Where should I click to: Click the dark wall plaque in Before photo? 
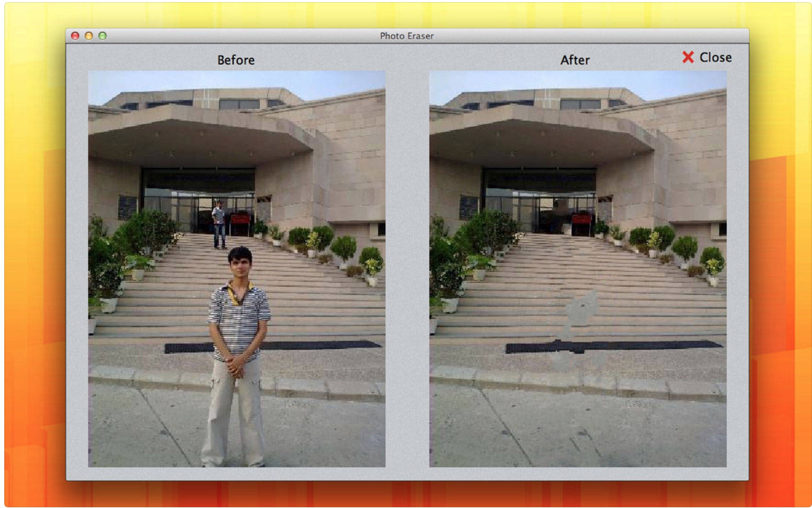127,208
